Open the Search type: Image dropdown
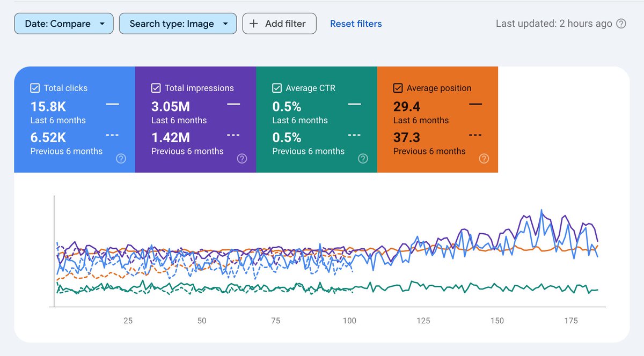644x356 pixels. pyautogui.click(x=178, y=23)
